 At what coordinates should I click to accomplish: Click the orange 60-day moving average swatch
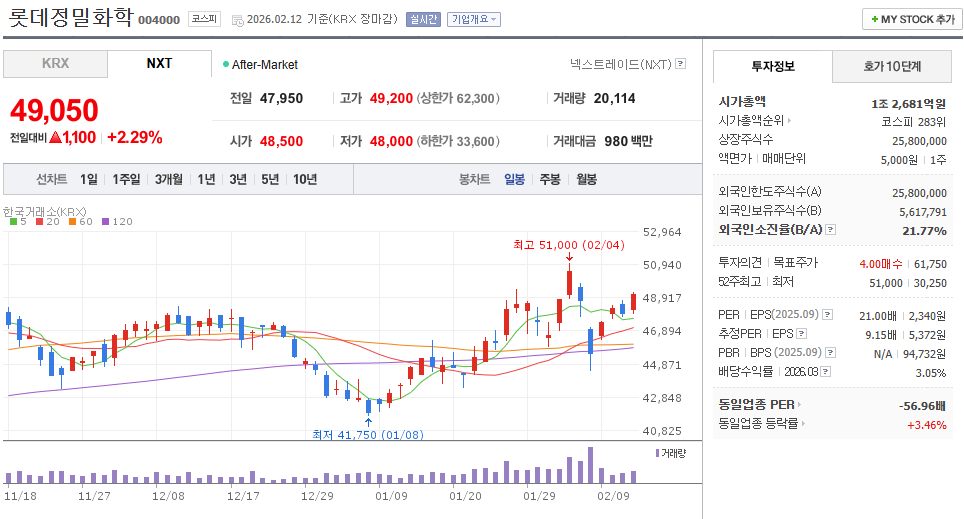[x=73, y=221]
